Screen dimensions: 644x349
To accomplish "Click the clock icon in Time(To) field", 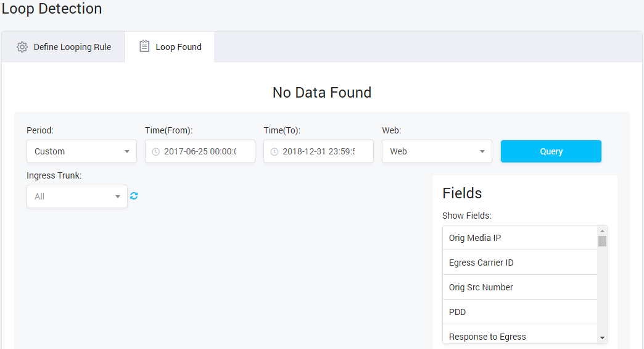I will tap(275, 152).
